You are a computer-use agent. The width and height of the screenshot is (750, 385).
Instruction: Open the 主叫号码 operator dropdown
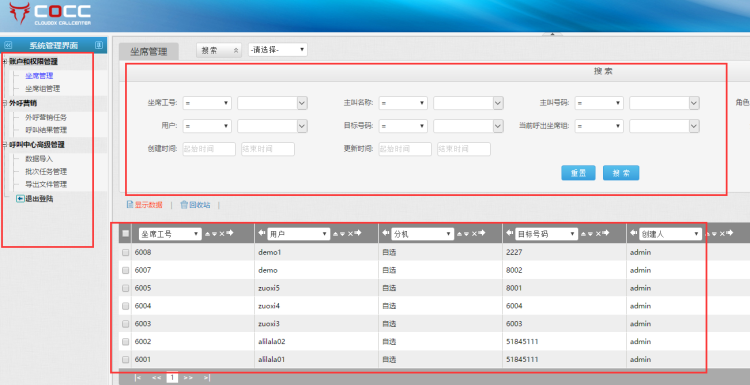pos(599,103)
